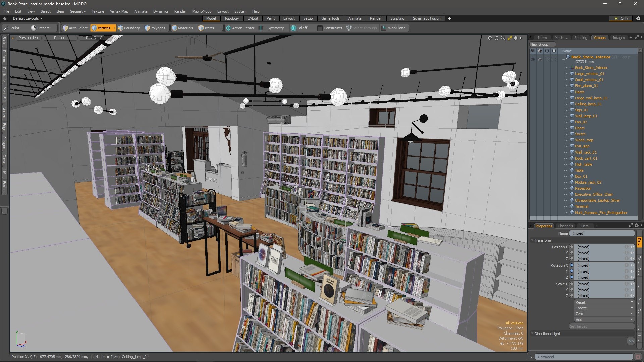Toggle Scale X channel keyframe dot
644x362 pixels.
(x=572, y=284)
